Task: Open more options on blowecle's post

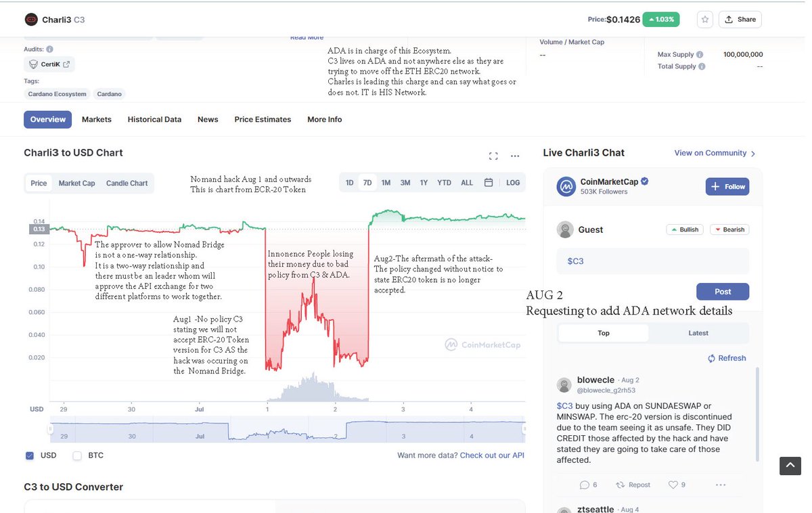Action: click(721, 485)
